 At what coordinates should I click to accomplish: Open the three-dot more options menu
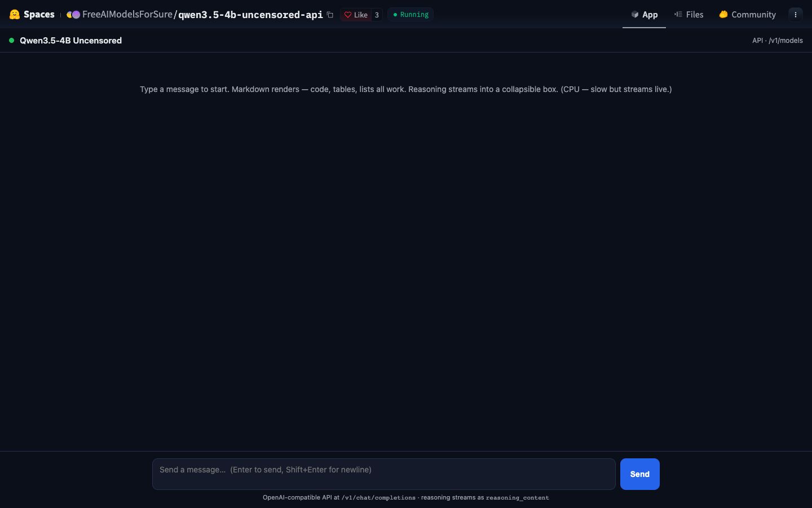pyautogui.click(x=796, y=15)
